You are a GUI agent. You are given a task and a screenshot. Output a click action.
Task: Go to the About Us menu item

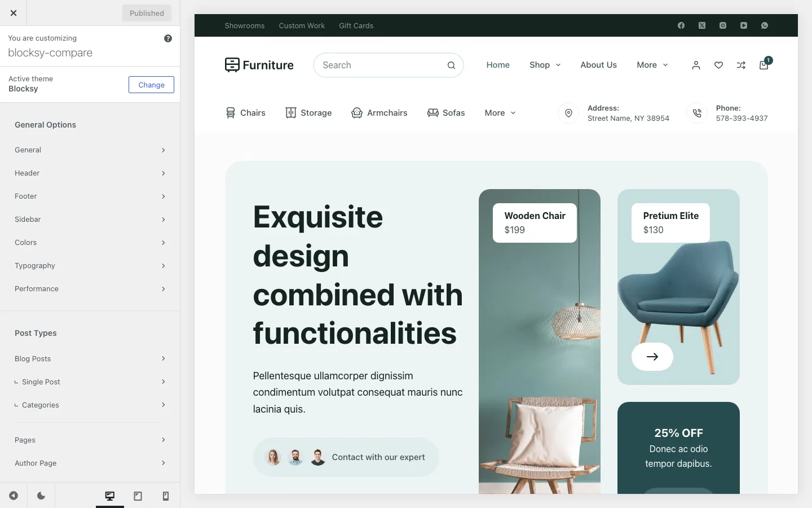598,65
